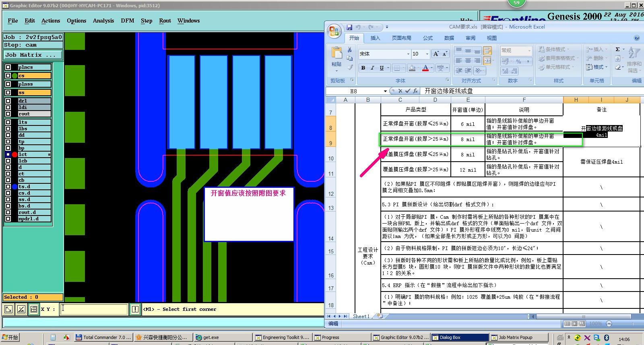Viewport: 644px width, 345px height.
Task: Click the Windows 开始 Start button
Action: 10,337
